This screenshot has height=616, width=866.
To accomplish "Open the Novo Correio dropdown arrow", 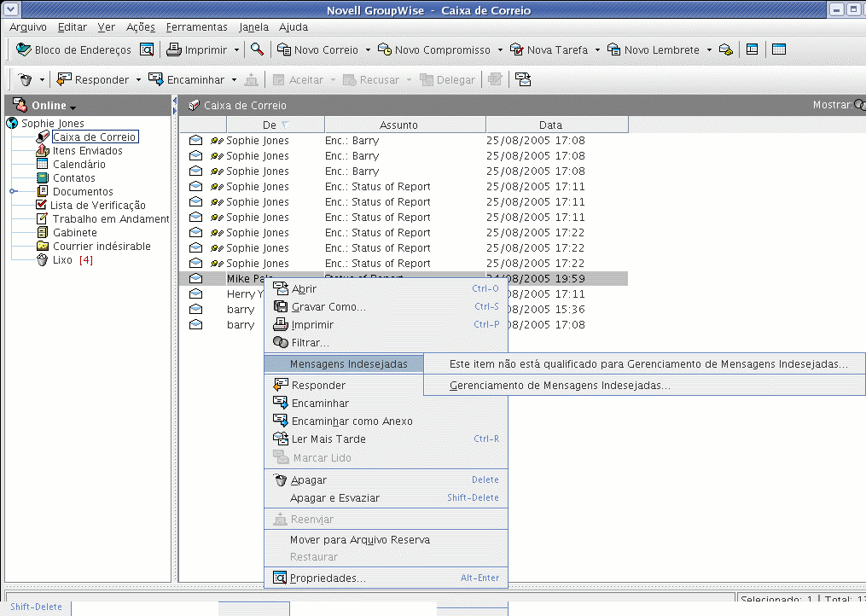I will point(368,50).
